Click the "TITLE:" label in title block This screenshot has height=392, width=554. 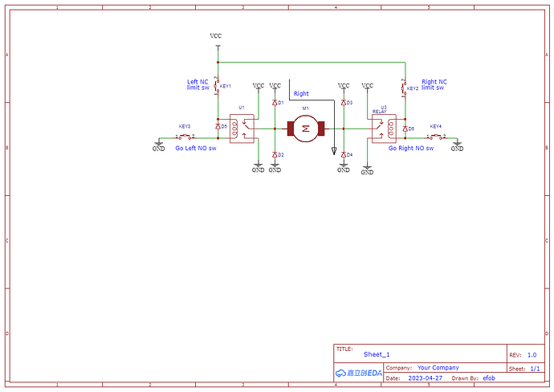coord(344,349)
